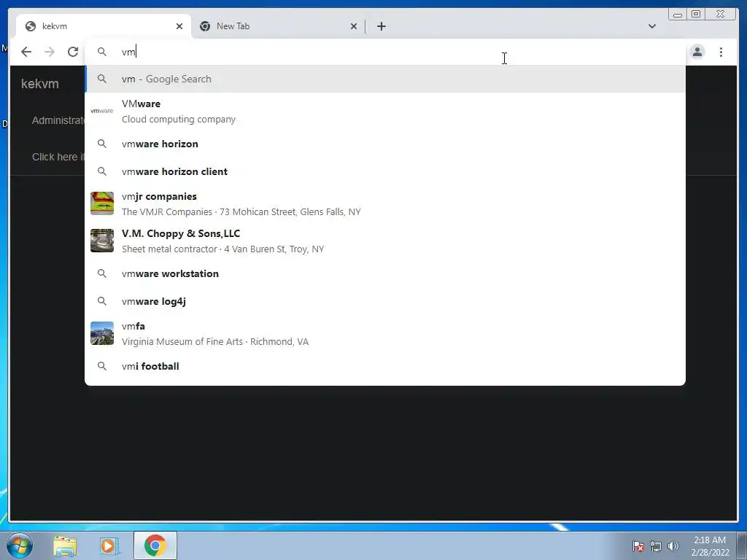Select 'V.M. Choppy & Sons,LLC' suggestion
The image size is (747, 560).
[385, 241]
